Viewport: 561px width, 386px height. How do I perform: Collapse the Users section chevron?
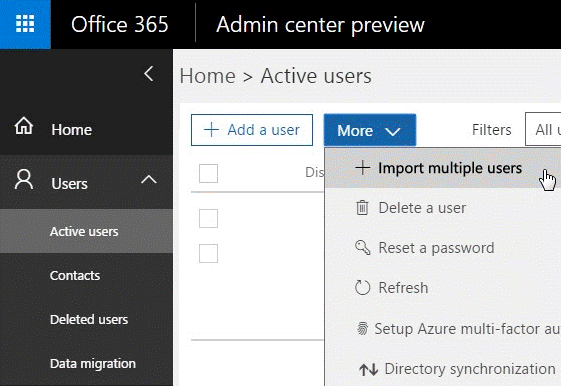[149, 179]
